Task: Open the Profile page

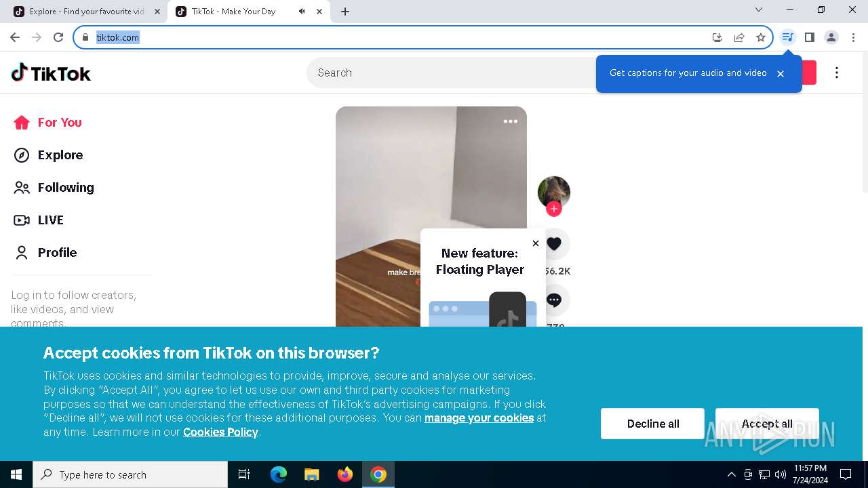Action: tap(45, 253)
